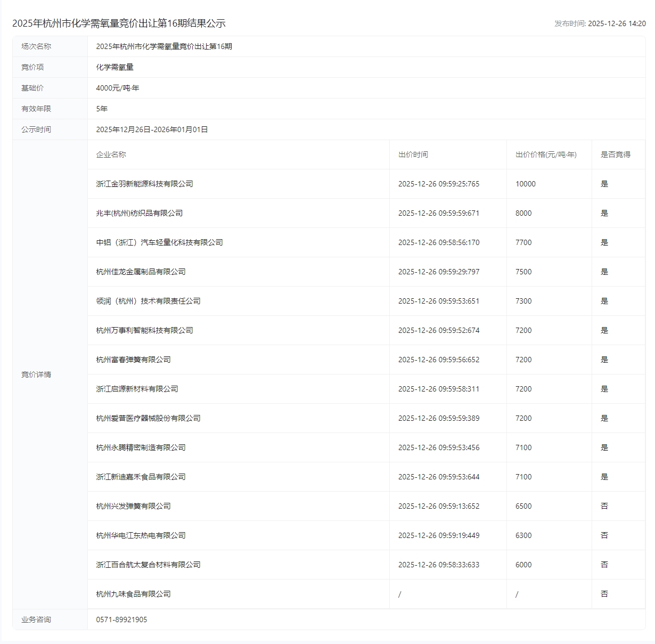Click company 杭州华电江东热电有限公司
Image resolution: width=655 pixels, height=644 pixels.
coord(141,535)
